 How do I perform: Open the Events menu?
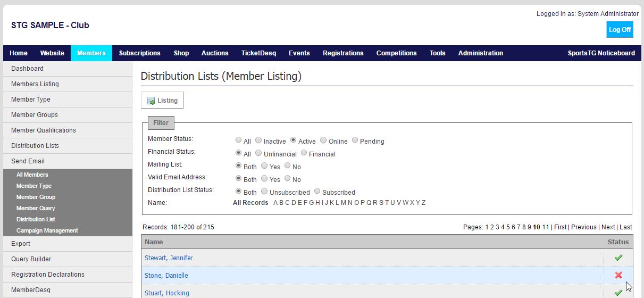click(x=299, y=53)
